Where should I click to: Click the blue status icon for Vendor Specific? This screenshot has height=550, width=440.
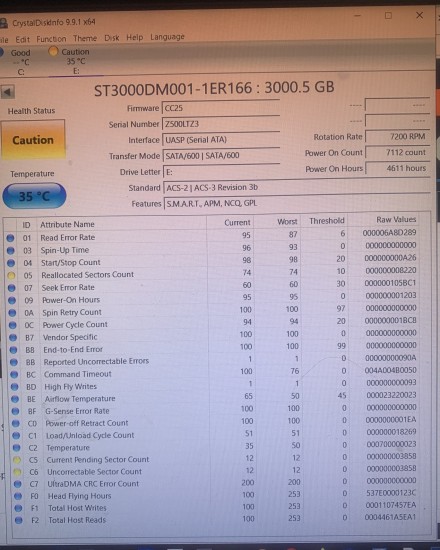[13, 337]
